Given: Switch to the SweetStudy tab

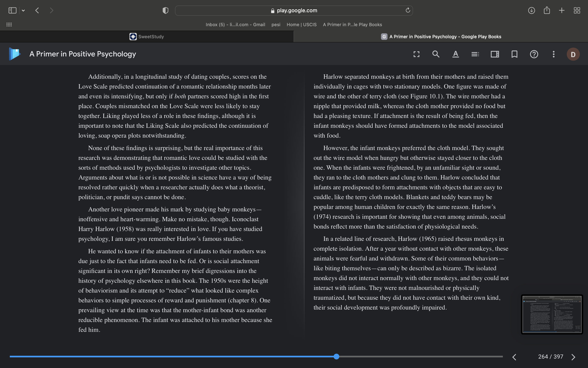Looking at the screenshot, I should [147, 37].
